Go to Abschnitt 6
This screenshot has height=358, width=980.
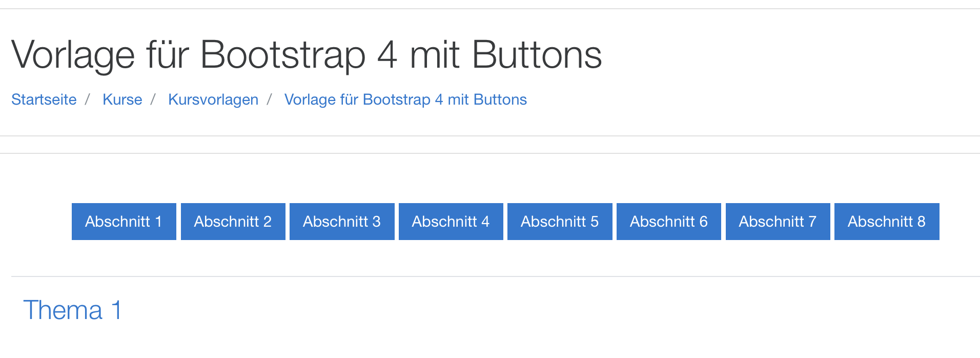(x=668, y=222)
